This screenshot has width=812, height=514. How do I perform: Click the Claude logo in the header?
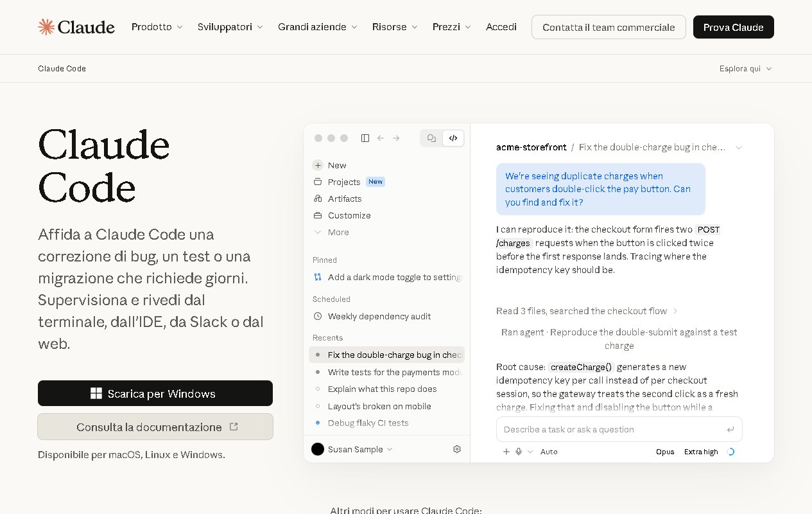[x=76, y=27]
